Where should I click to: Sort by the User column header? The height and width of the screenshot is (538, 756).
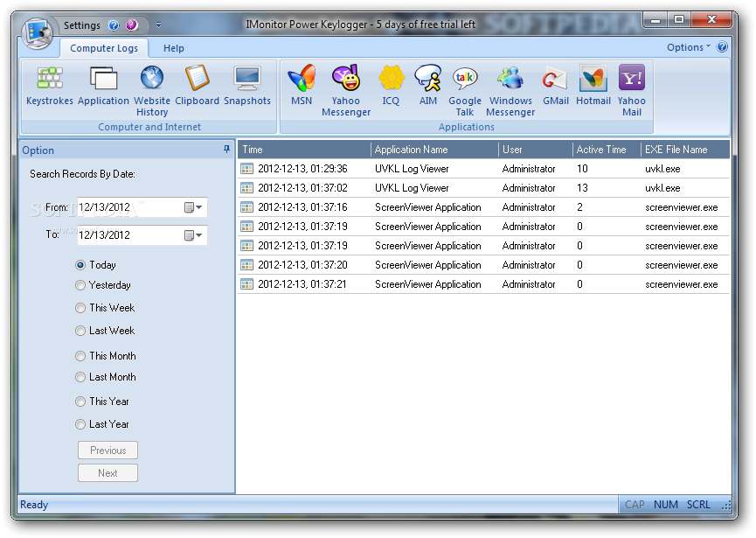[535, 150]
